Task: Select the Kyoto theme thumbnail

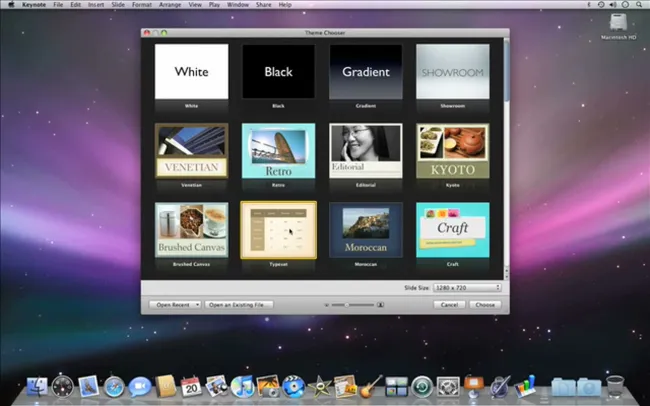Action: (x=453, y=151)
